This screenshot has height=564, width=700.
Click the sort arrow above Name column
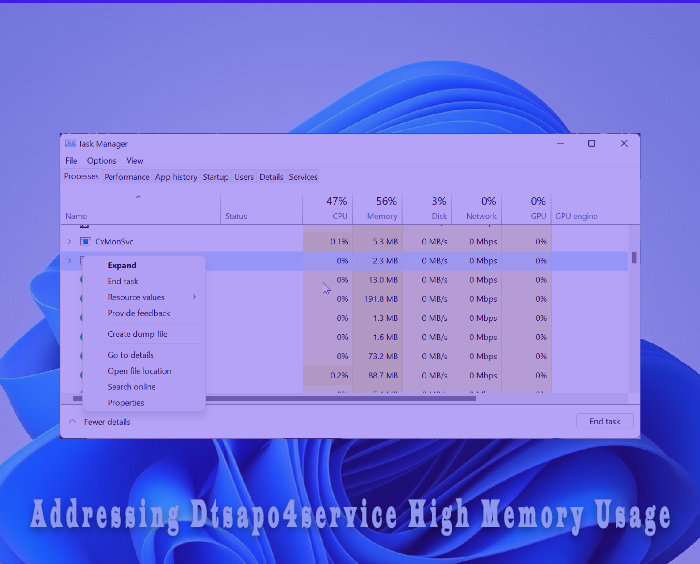(x=138, y=197)
